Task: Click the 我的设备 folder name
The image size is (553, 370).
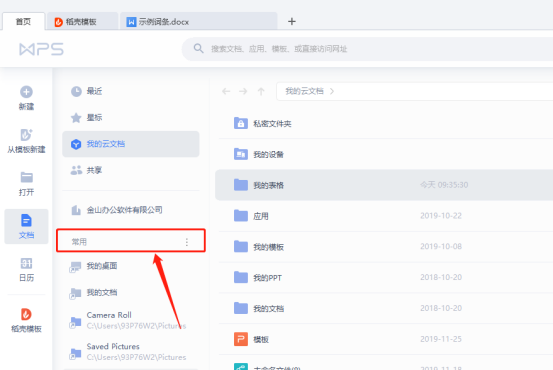Action: [x=268, y=154]
